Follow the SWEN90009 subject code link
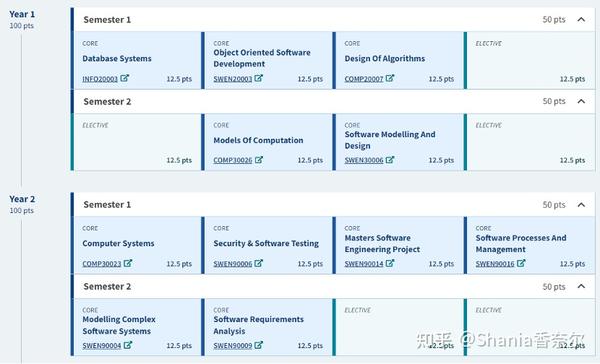 (233, 346)
